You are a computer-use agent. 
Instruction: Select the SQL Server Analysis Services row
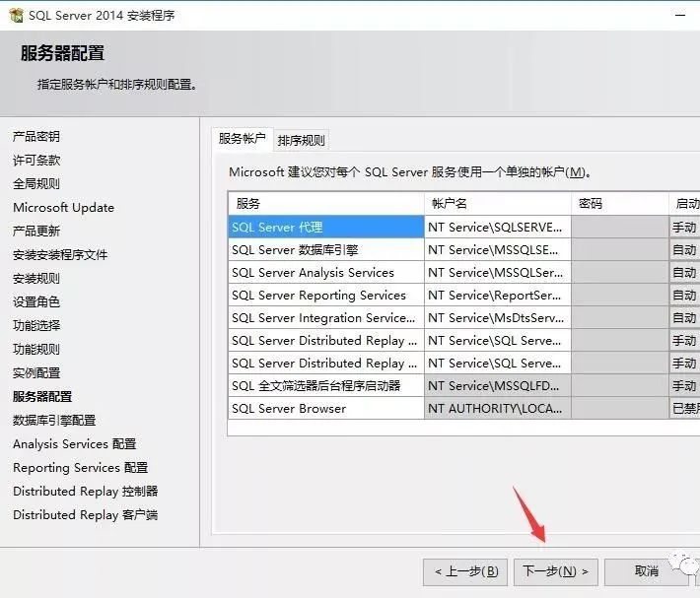326,273
